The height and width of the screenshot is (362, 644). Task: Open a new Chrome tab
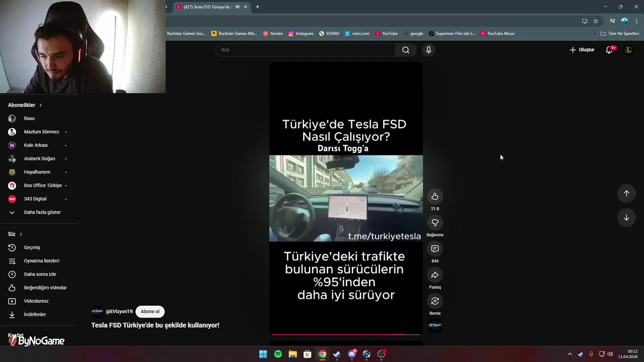258,7
